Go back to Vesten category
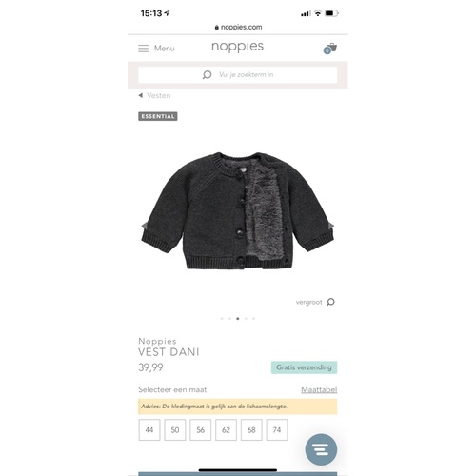The image size is (476, 476). 158,95
